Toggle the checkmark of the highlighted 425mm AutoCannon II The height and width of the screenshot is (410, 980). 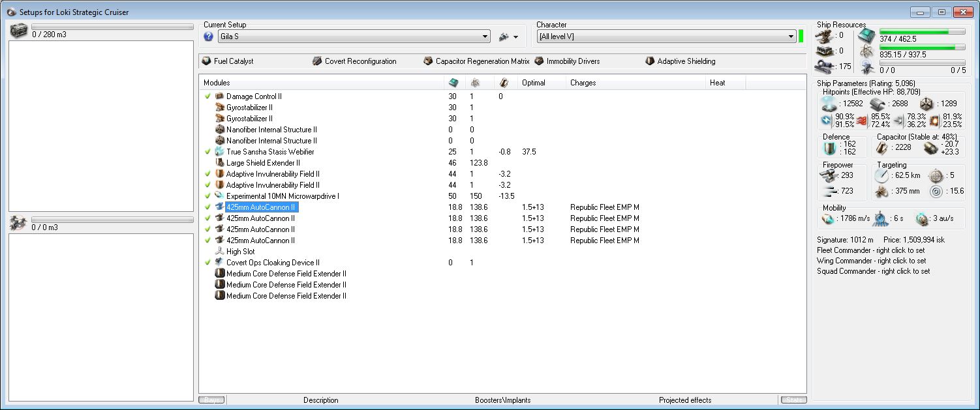207,207
